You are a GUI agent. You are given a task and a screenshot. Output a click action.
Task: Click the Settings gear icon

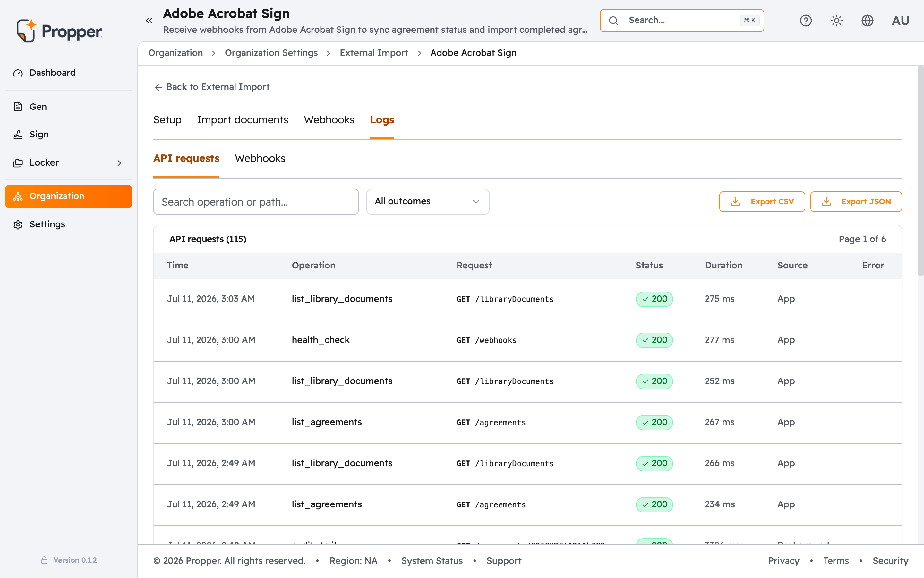tap(18, 224)
